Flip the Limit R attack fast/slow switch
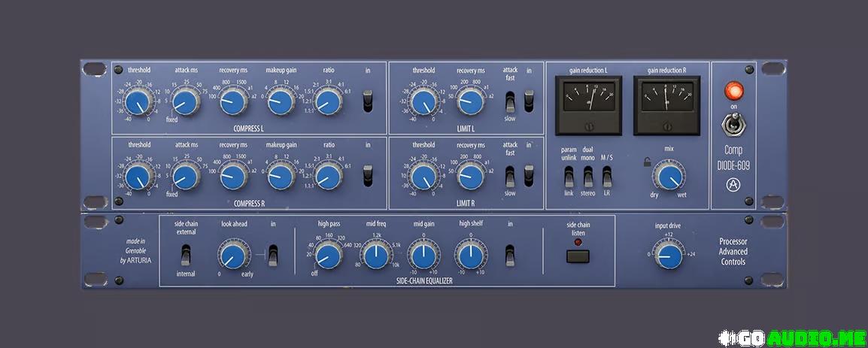Screen dimensions: 868x348 [510, 175]
